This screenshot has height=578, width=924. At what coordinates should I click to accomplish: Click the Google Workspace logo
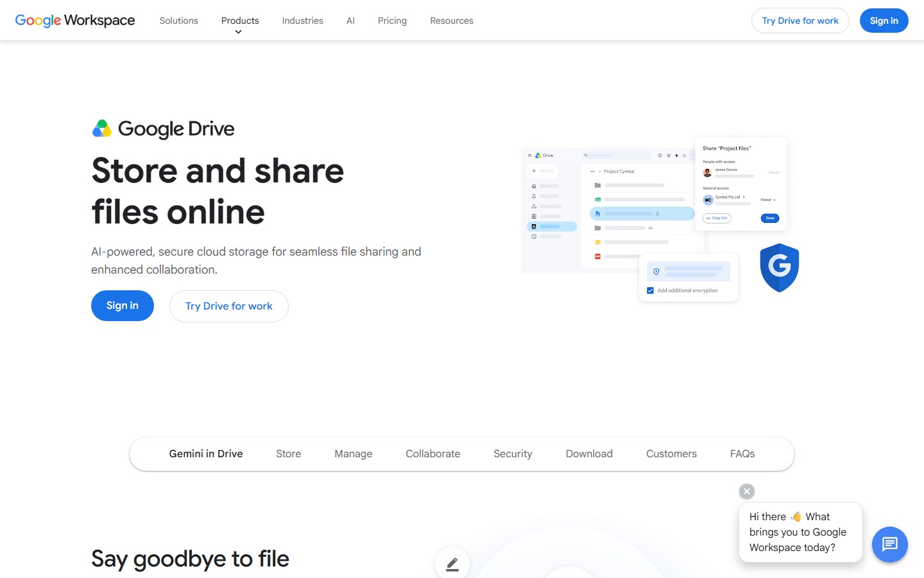point(75,21)
